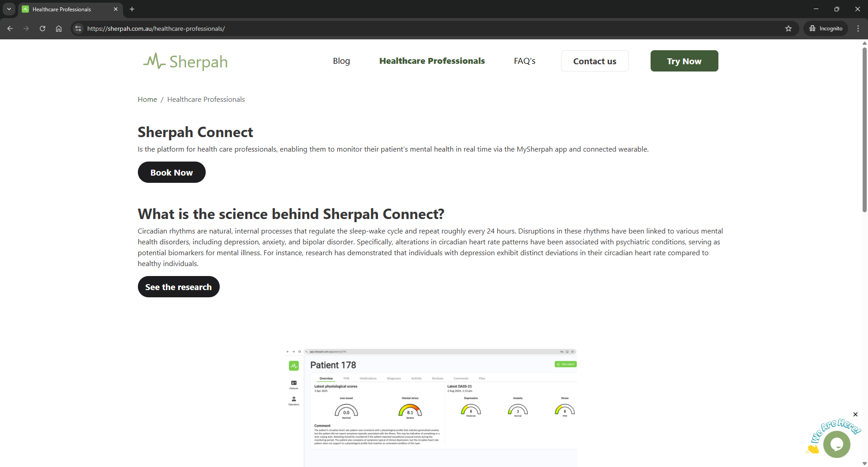The width and height of the screenshot is (868, 467).
Task: Click the green Try Now button
Action: [684, 61]
